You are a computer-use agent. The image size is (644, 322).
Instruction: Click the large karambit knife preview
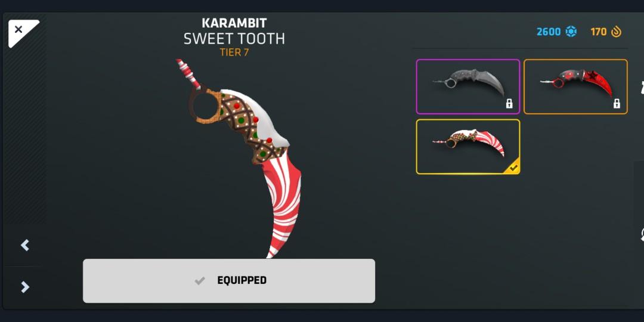(x=242, y=158)
